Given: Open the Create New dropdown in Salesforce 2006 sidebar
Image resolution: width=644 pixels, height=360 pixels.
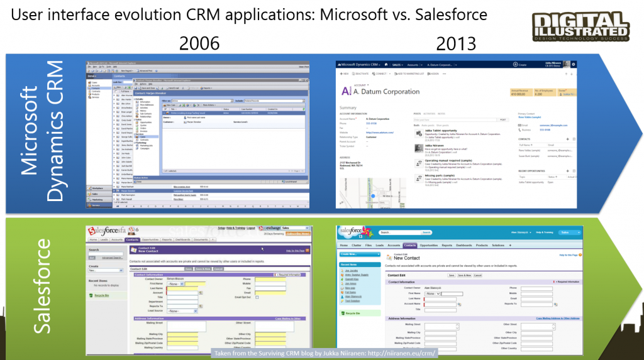Looking at the screenshot, I should tap(106, 271).
